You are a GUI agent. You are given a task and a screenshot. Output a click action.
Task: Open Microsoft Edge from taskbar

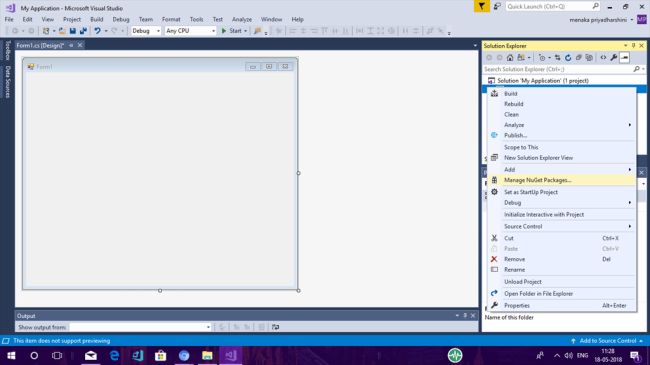tap(114, 355)
